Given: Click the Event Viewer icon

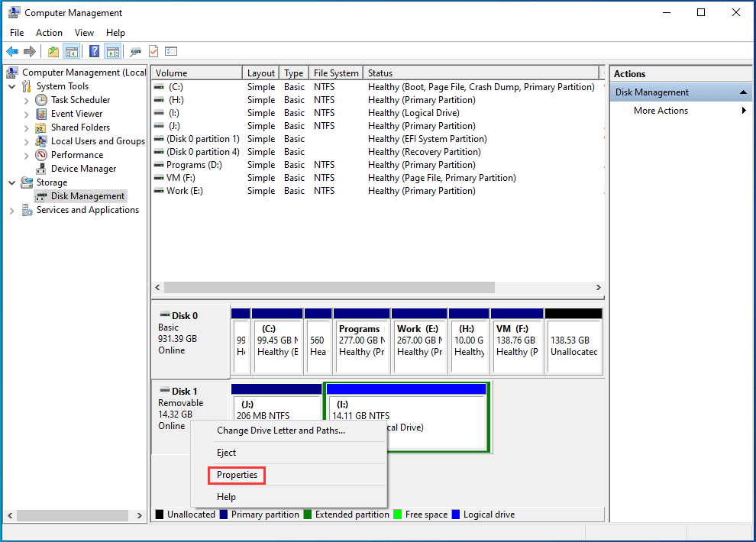Looking at the screenshot, I should (41, 114).
